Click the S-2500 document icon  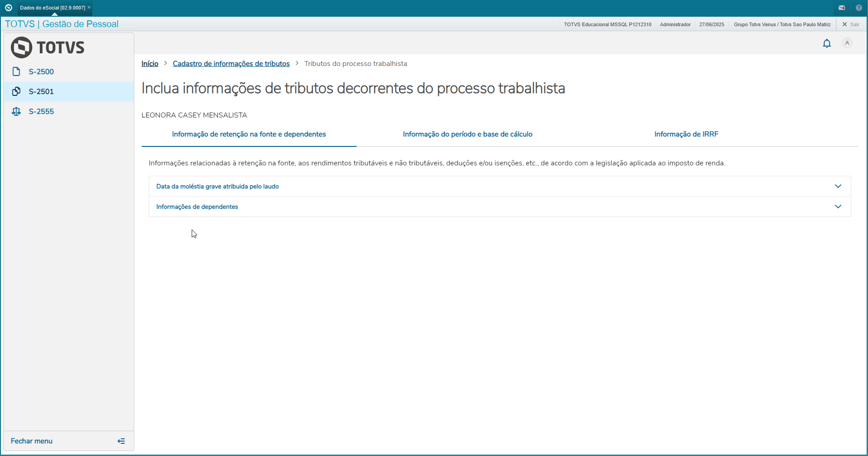(16, 71)
